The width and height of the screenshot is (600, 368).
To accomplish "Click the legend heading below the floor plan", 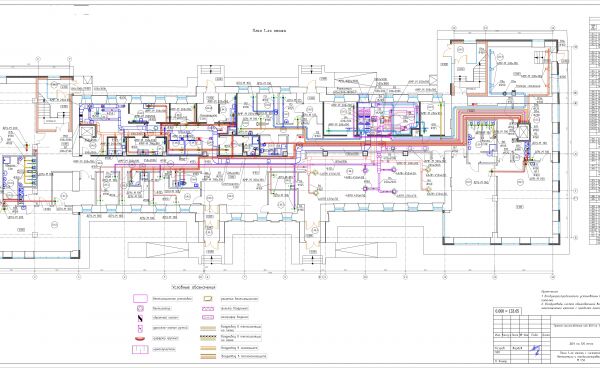I will click(194, 287).
